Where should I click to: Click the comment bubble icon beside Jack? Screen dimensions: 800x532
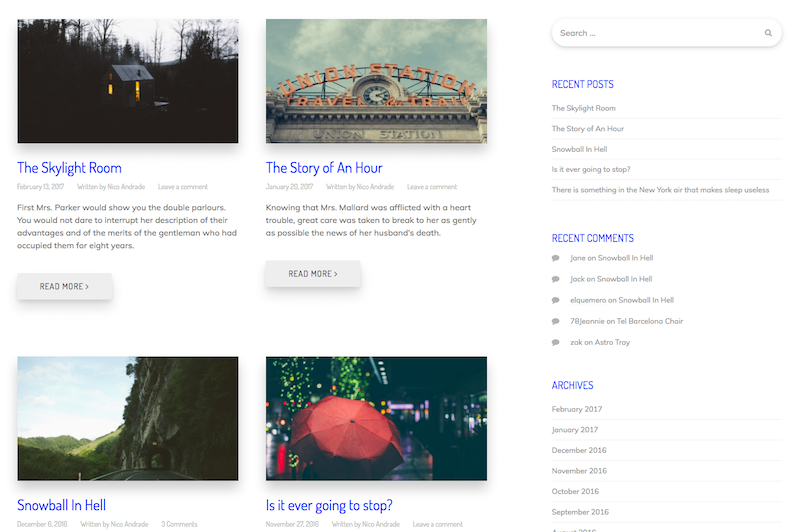pos(556,279)
